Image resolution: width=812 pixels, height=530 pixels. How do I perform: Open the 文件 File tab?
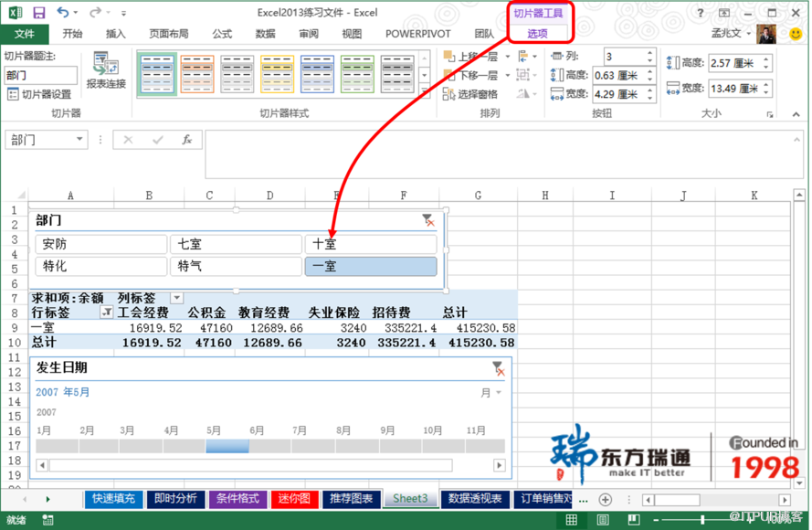click(25, 34)
